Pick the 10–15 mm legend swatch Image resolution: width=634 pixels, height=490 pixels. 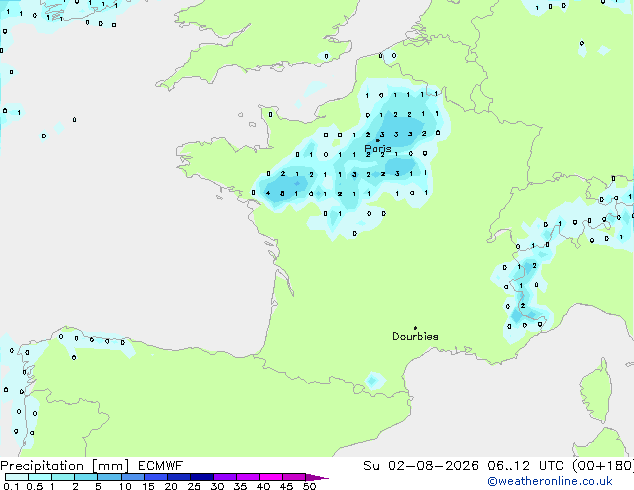click(x=132, y=477)
